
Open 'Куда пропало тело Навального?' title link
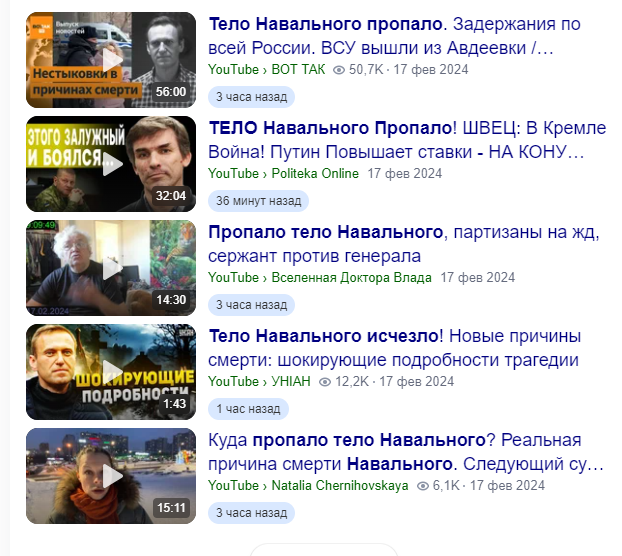click(406, 451)
